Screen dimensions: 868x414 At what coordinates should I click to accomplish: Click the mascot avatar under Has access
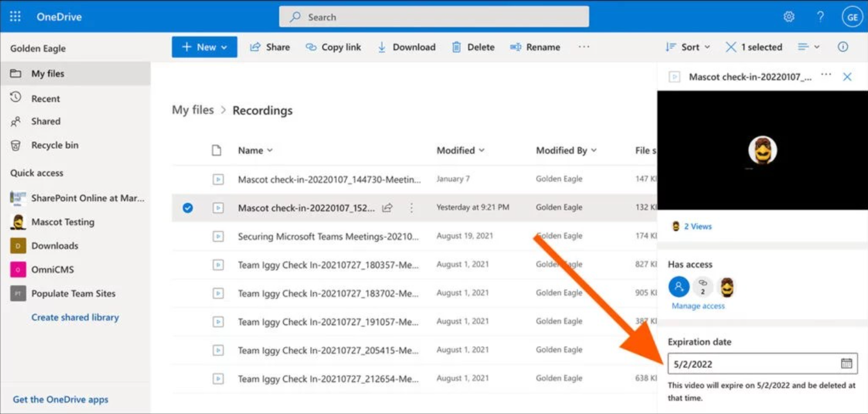tap(727, 287)
